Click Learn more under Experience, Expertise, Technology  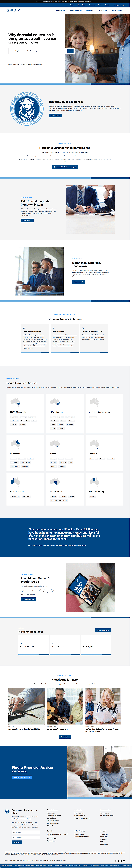click(79, 282)
